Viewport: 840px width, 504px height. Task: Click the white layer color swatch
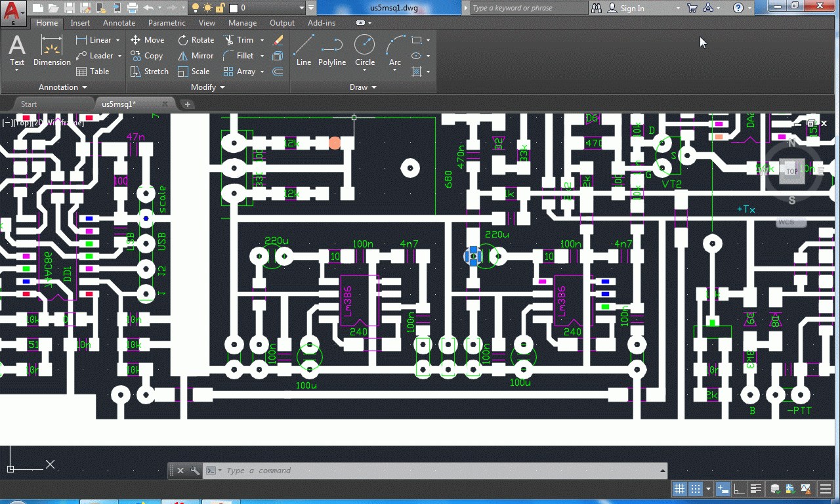(x=233, y=8)
